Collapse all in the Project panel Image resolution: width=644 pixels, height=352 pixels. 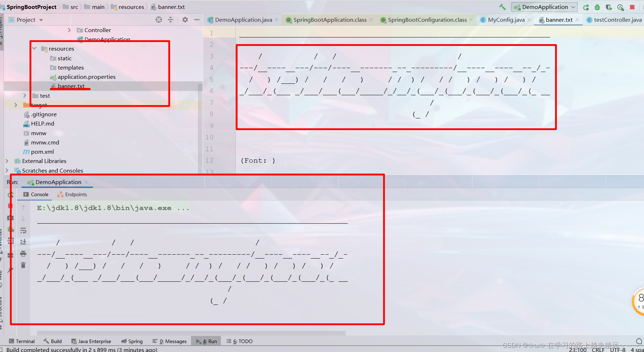coord(171,20)
